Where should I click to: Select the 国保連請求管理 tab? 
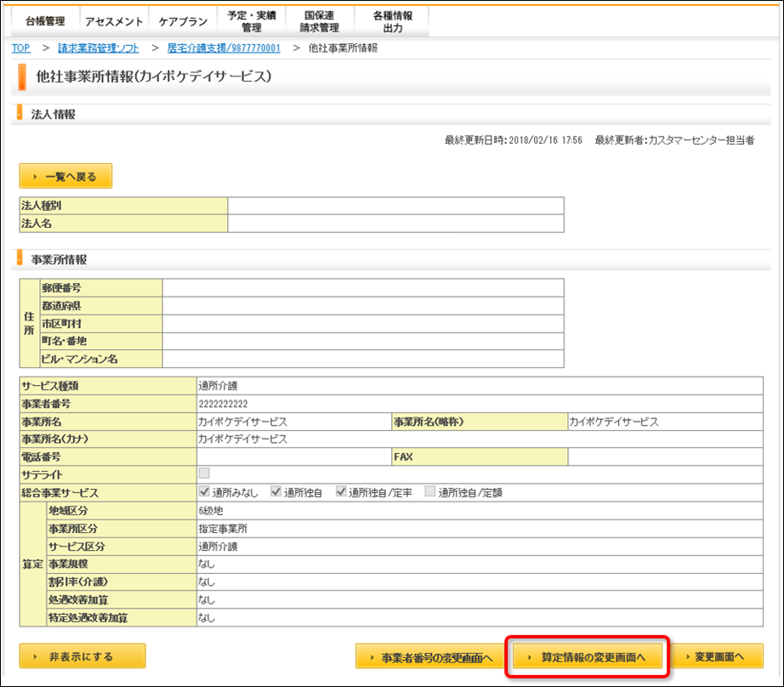point(320,21)
